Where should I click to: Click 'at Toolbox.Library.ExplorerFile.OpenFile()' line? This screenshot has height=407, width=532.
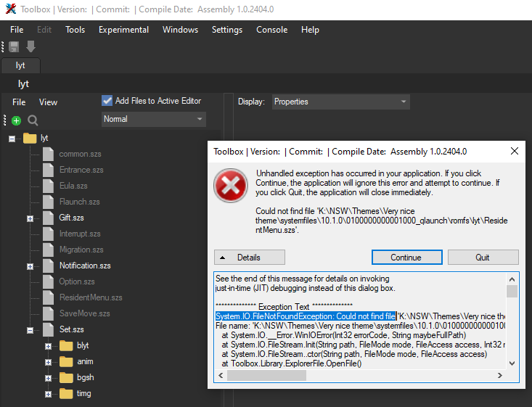point(292,363)
